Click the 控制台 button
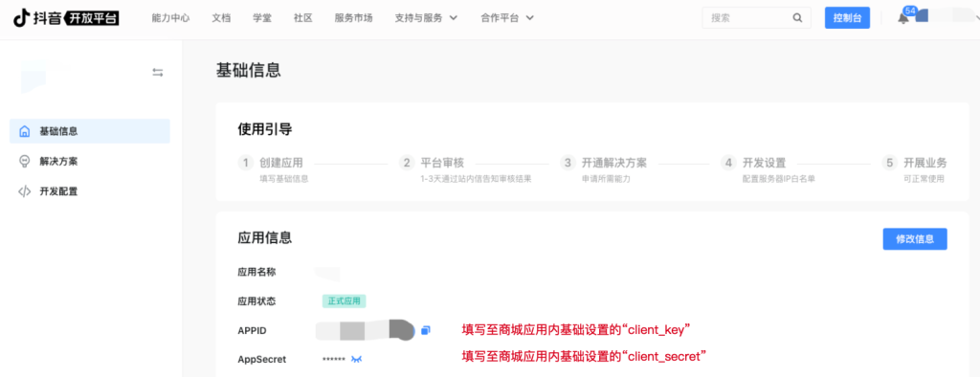980x377 pixels. [847, 18]
